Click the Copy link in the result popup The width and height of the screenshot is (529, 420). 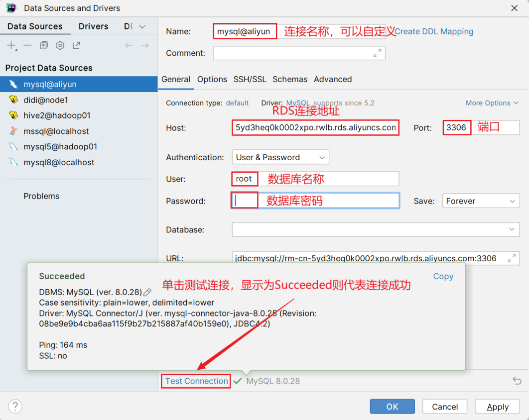pyautogui.click(x=443, y=276)
